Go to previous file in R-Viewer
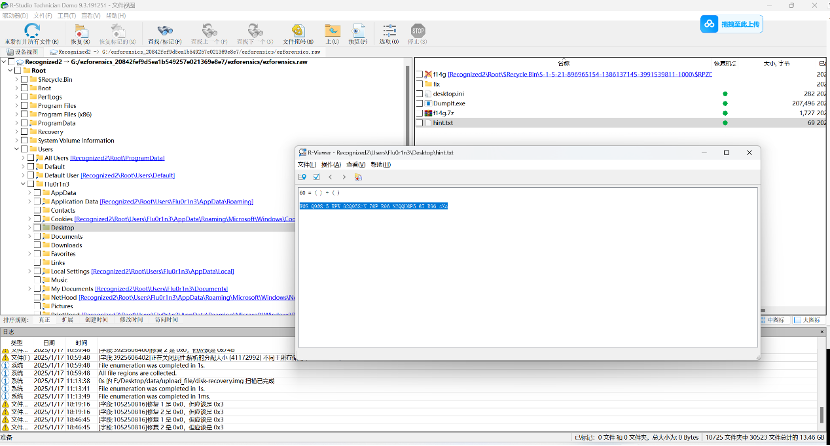Screen dimensions: 830x446 point(330,177)
